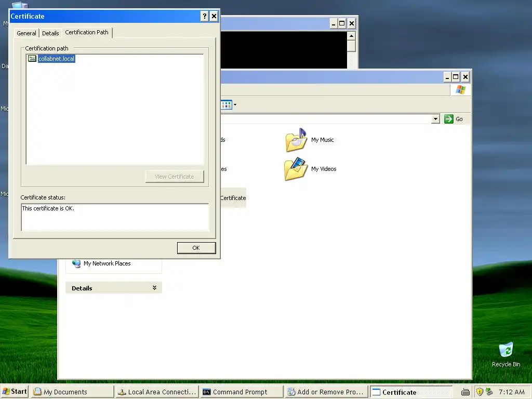Open My Network Places link
The height and width of the screenshot is (399, 532).
(x=107, y=263)
